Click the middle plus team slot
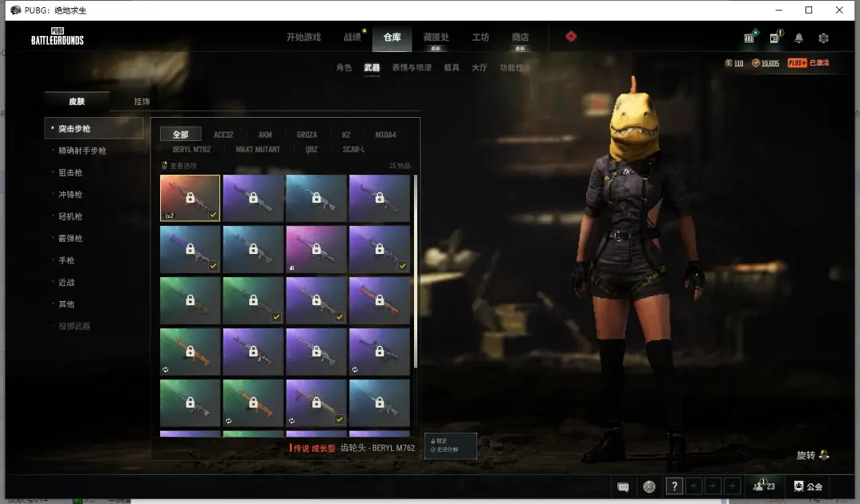This screenshot has height=504, width=860. coord(713,486)
